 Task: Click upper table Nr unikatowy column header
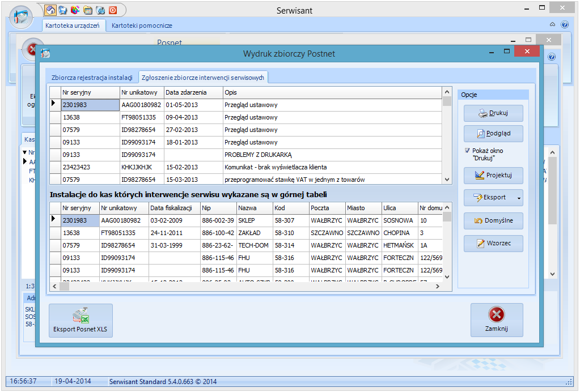click(142, 92)
